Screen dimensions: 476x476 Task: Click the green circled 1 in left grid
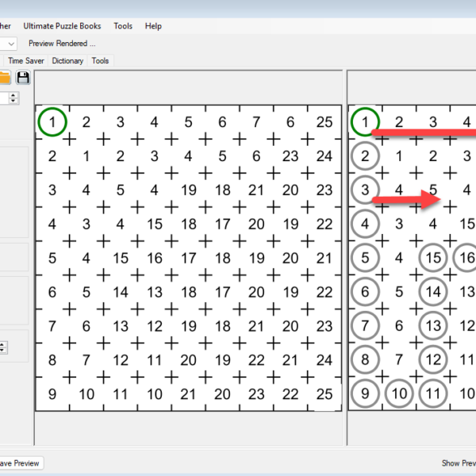[52, 121]
